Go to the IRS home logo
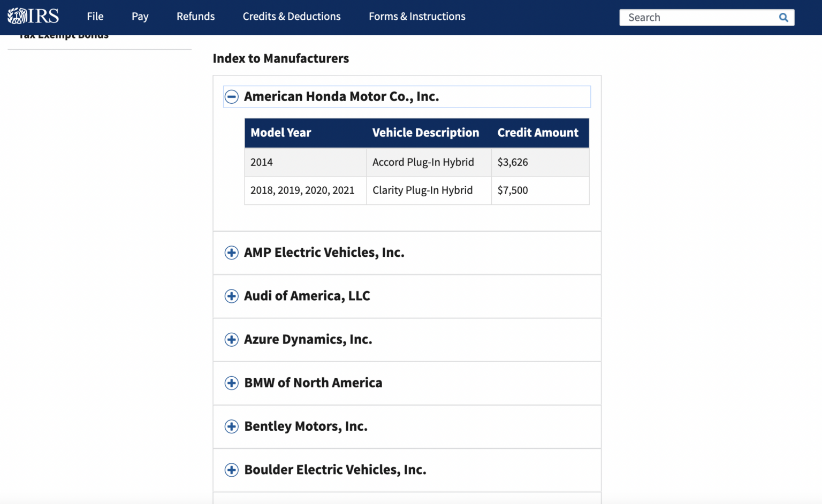This screenshot has height=504, width=822. pyautogui.click(x=33, y=16)
